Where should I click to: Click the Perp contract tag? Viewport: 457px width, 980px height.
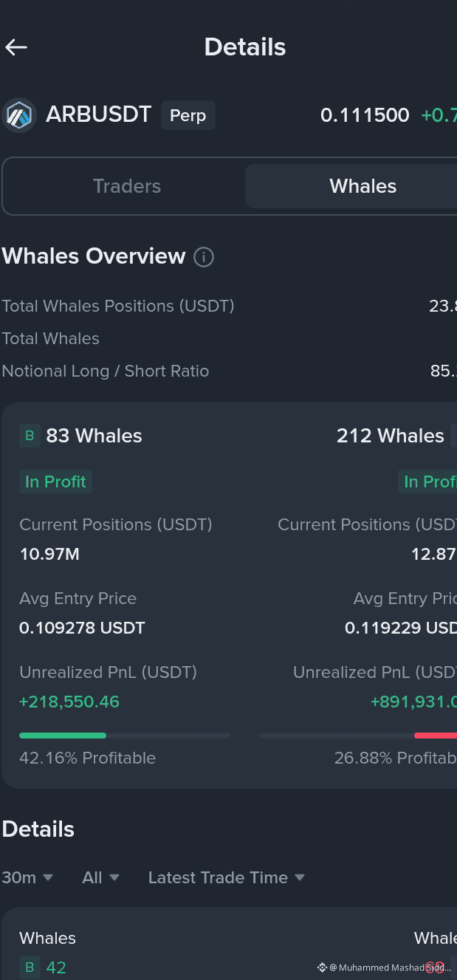point(188,116)
